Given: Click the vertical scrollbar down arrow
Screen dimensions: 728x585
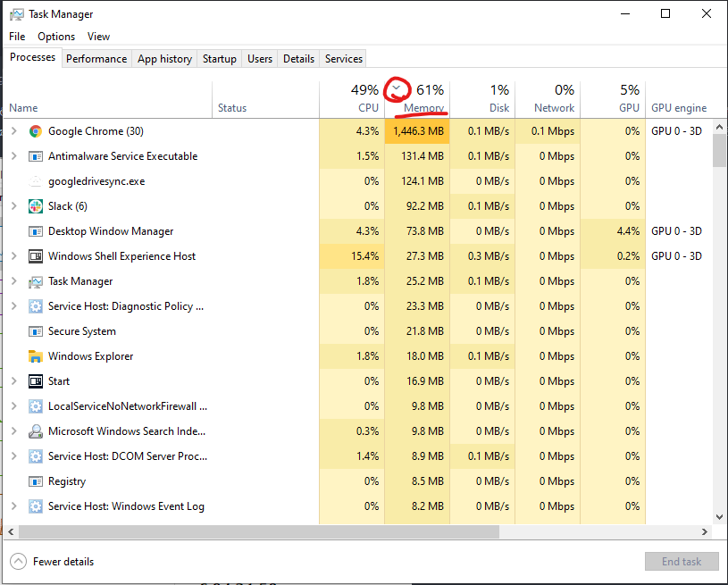Looking at the screenshot, I should [719, 517].
